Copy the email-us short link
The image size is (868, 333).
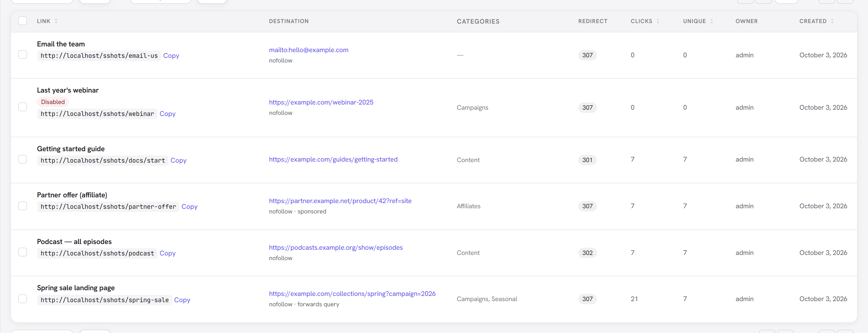(x=171, y=55)
